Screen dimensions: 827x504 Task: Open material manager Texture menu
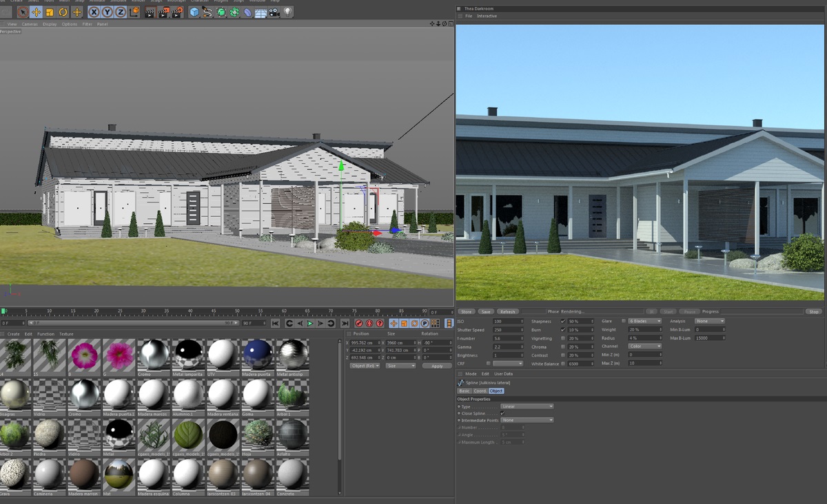tap(66, 334)
